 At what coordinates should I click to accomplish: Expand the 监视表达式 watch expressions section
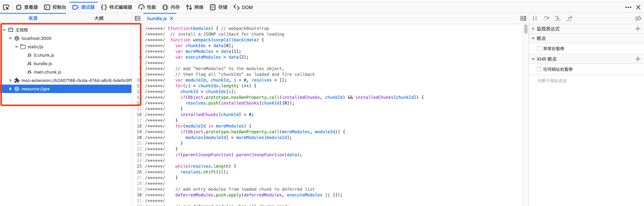click(533, 29)
